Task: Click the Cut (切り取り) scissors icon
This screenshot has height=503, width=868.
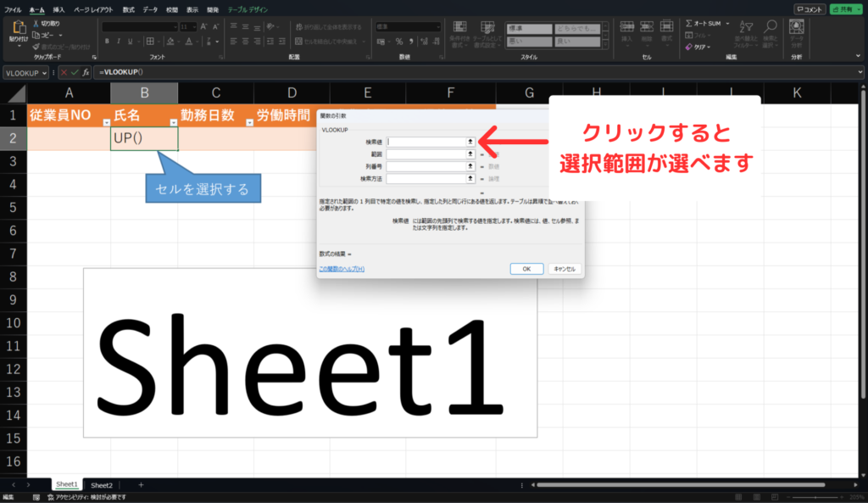Action: click(x=36, y=23)
